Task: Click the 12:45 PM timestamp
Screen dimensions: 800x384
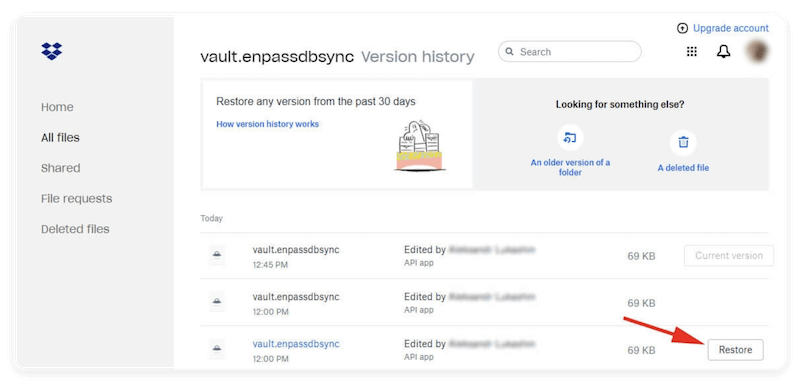Action: pyautogui.click(x=270, y=265)
